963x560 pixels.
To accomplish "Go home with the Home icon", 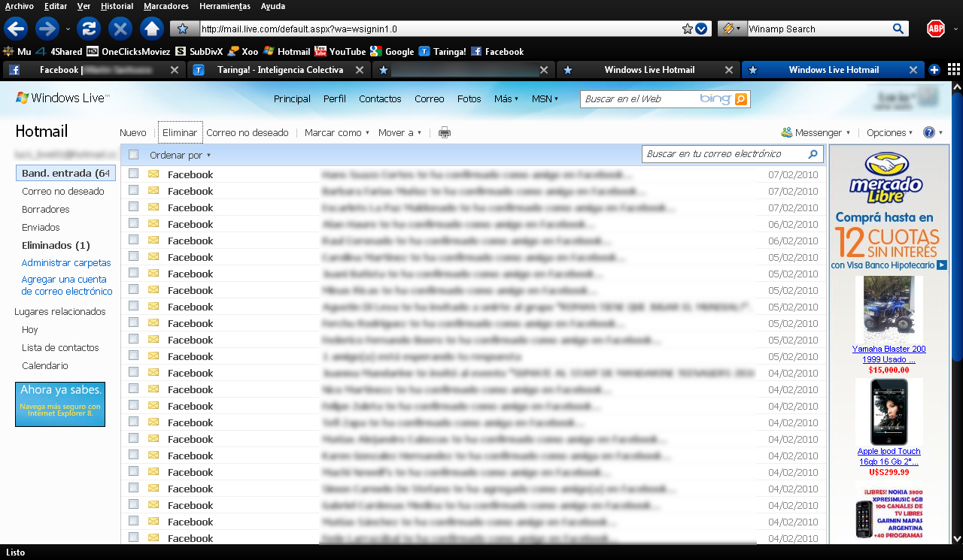I will [152, 29].
